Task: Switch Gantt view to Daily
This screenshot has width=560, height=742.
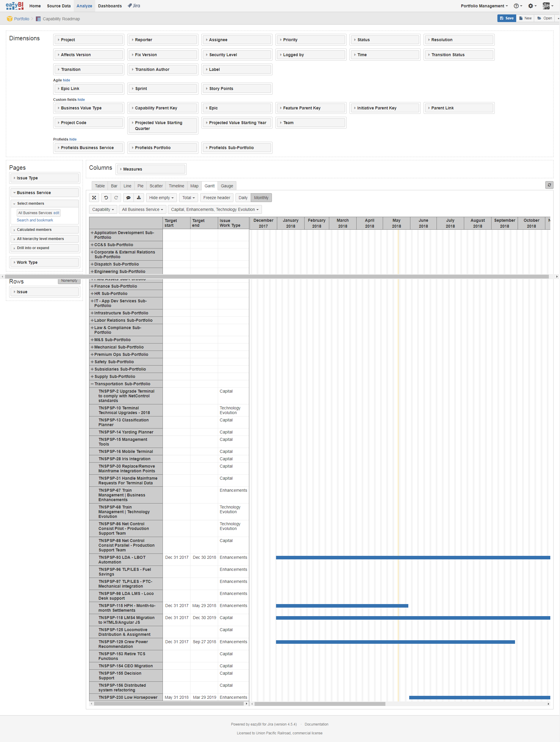Action: pos(243,198)
